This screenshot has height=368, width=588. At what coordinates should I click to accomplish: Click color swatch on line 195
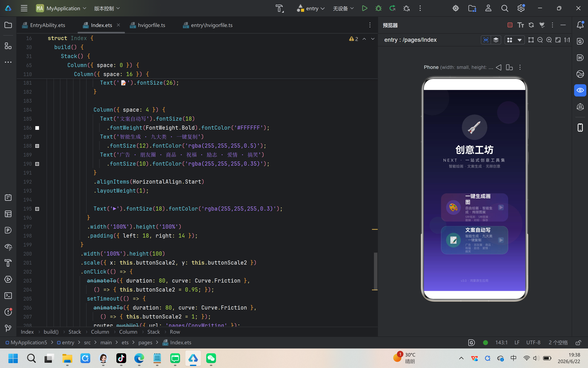[37, 209]
